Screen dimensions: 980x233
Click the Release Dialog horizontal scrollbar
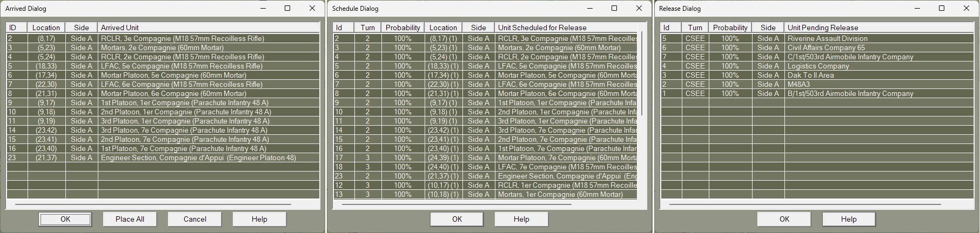tap(805, 204)
